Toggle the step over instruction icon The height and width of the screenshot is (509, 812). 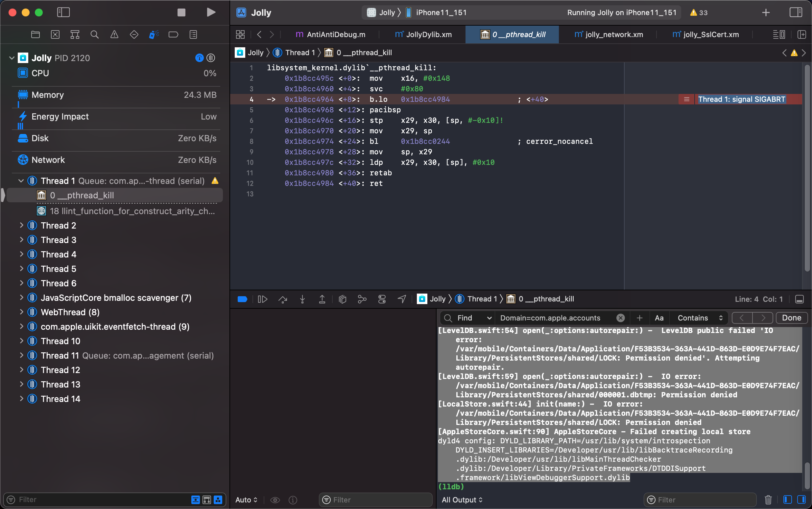[283, 299]
